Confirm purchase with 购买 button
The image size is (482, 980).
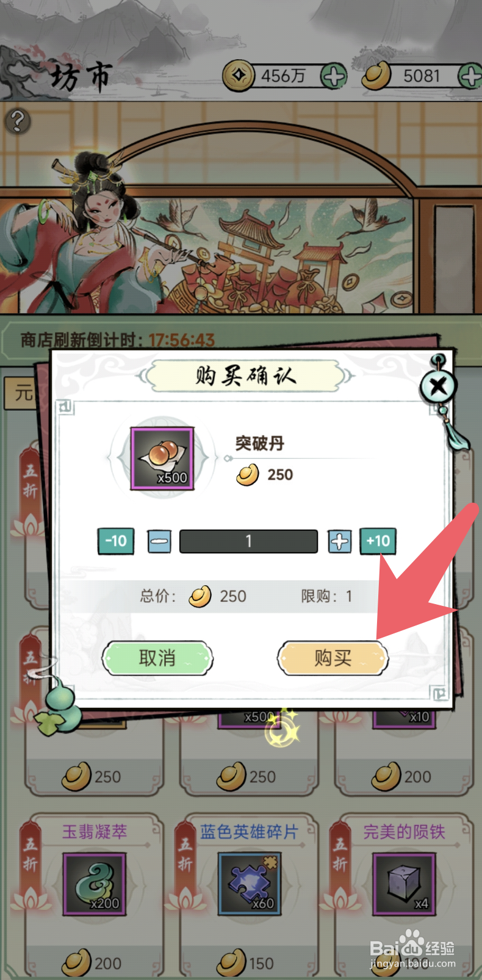pos(333,658)
